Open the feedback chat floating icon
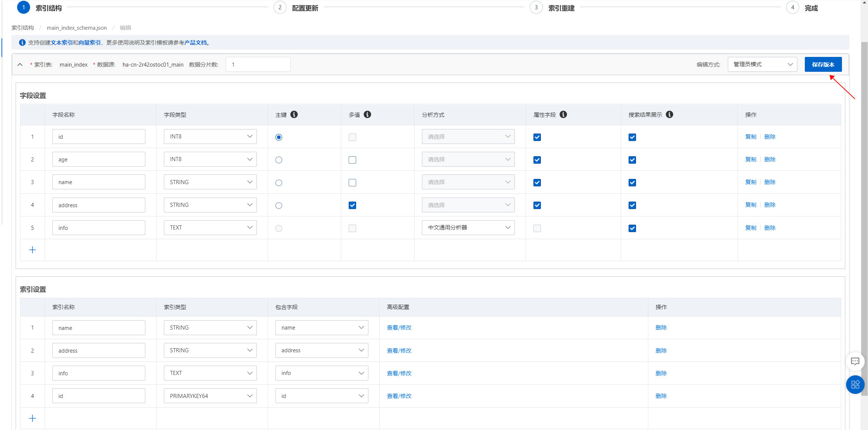Viewport: 868px width, 430px height. click(x=855, y=361)
